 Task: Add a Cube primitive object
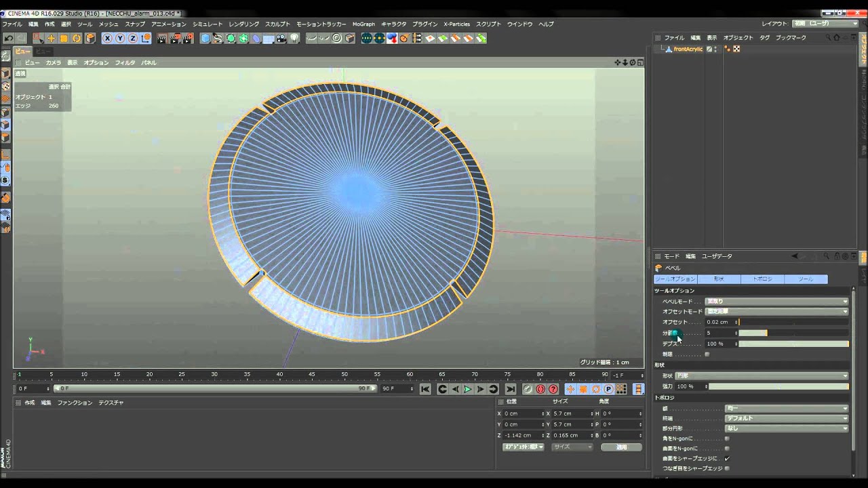(x=206, y=39)
